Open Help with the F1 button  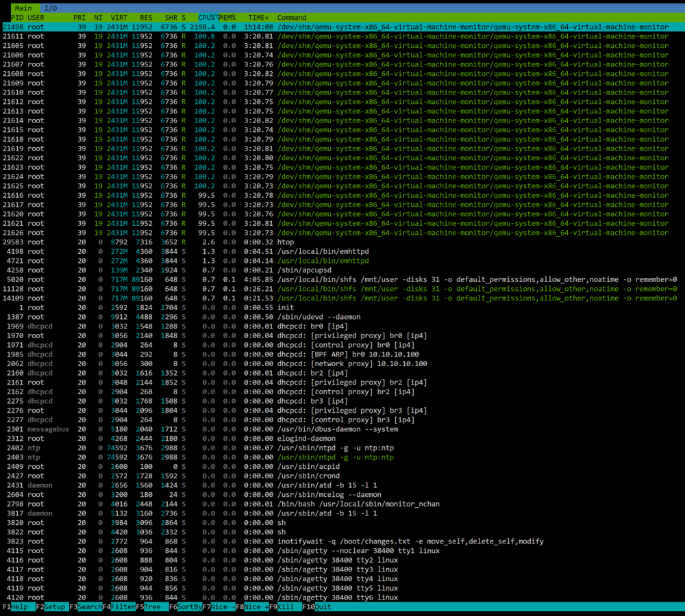pos(18,607)
